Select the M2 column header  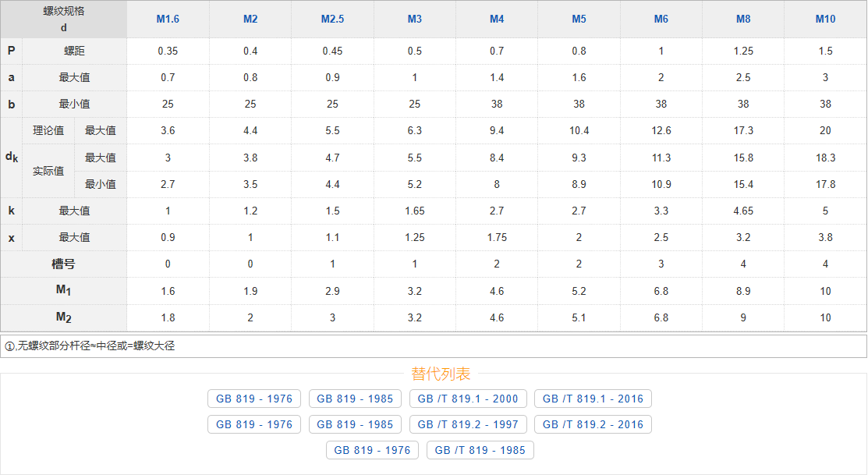[x=250, y=19]
